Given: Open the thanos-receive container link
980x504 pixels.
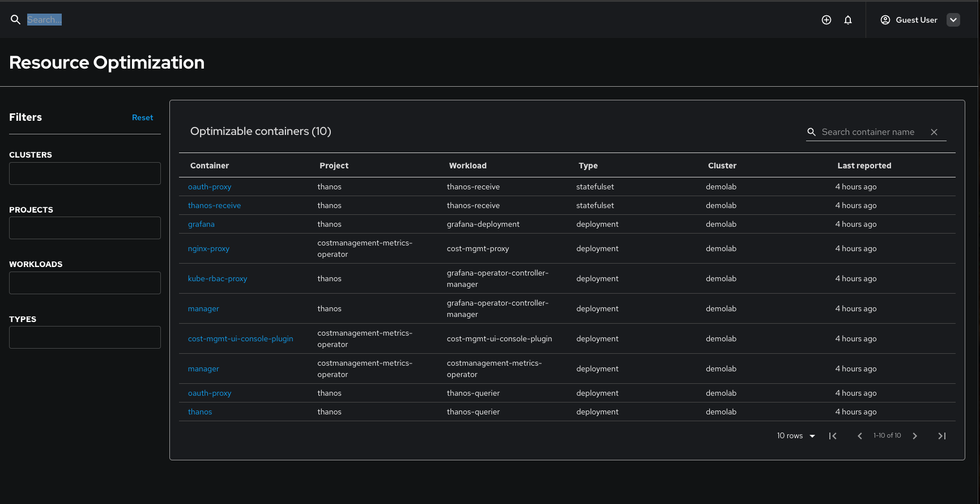Looking at the screenshot, I should (x=214, y=206).
